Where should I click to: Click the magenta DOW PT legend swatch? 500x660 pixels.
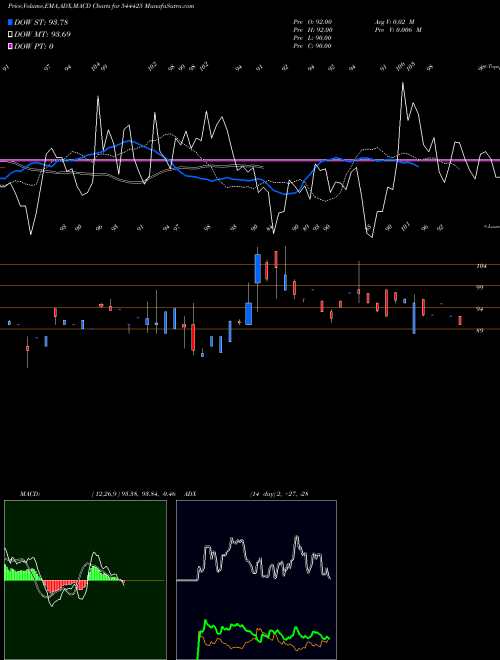[11, 47]
